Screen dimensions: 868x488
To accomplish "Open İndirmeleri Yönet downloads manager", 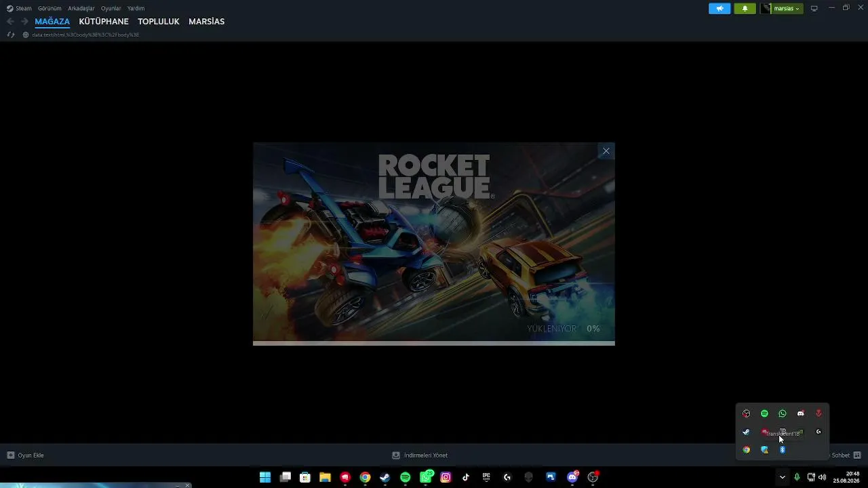I will pyautogui.click(x=420, y=455).
